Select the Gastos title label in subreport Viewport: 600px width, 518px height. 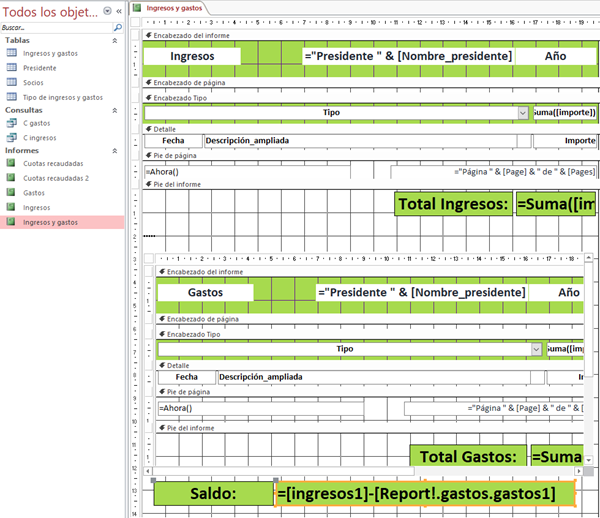click(205, 293)
